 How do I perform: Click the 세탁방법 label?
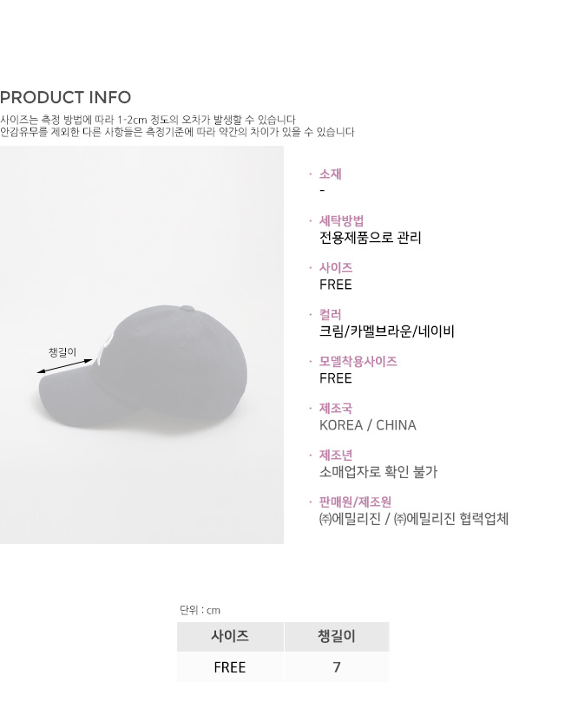341,221
